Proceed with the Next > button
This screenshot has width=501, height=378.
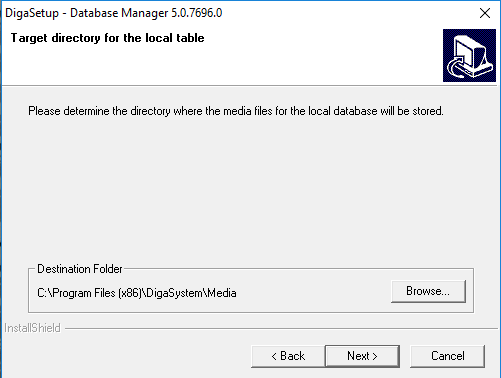coord(362,356)
